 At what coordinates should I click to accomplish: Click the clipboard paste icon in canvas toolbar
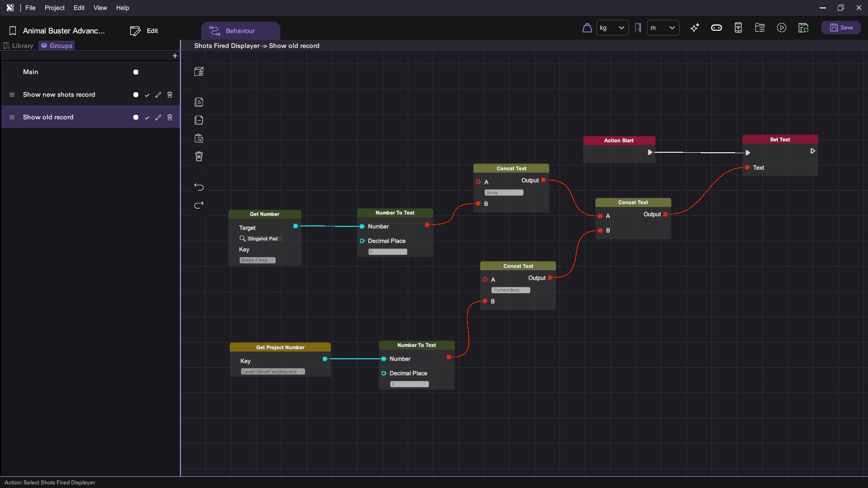[199, 139]
